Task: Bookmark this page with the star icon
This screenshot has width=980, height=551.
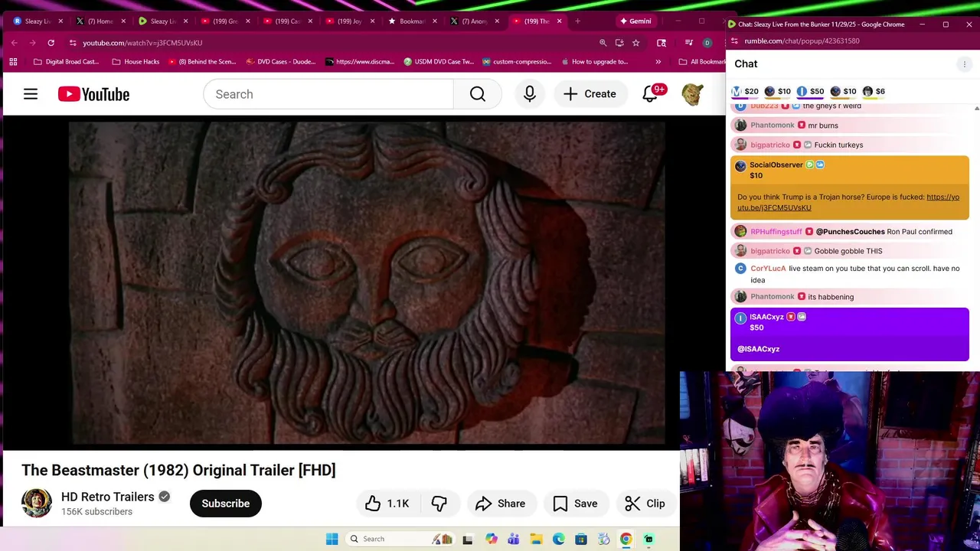Action: (635, 43)
